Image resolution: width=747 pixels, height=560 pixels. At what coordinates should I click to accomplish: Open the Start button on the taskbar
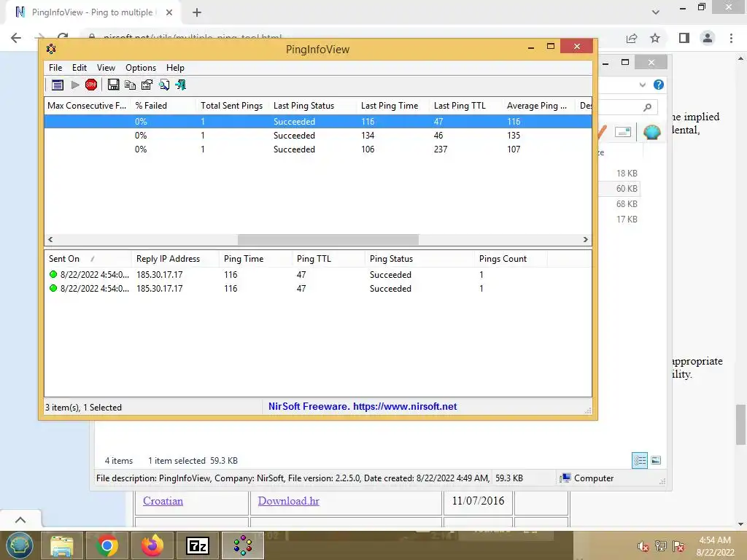point(20,545)
